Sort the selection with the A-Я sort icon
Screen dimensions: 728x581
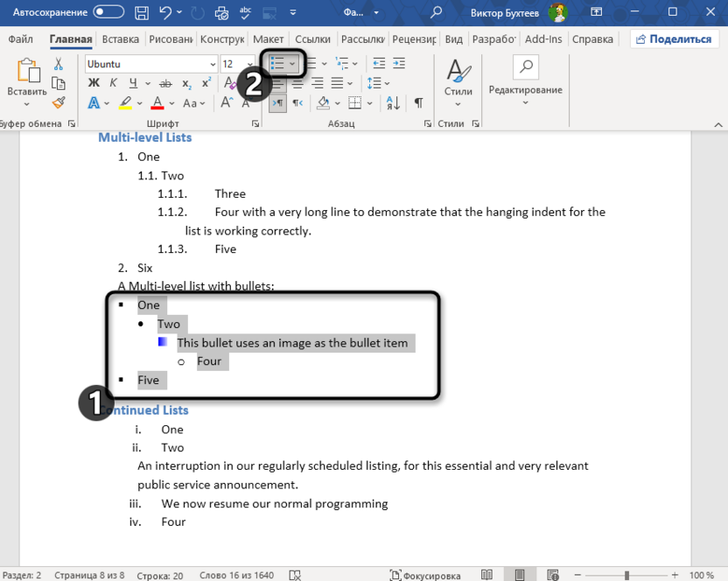tap(393, 103)
